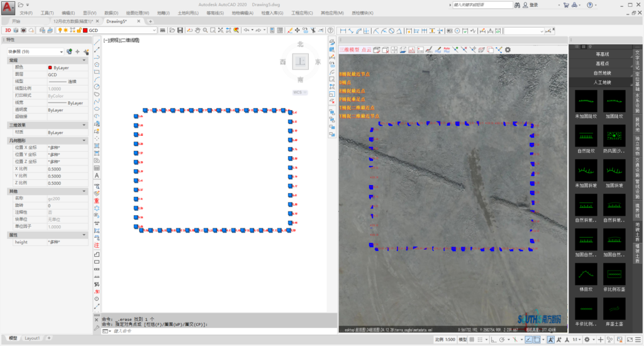Viewport: 644px width, 346px height.
Task: Toggle the 模型 model space button
Action: coord(462,340)
